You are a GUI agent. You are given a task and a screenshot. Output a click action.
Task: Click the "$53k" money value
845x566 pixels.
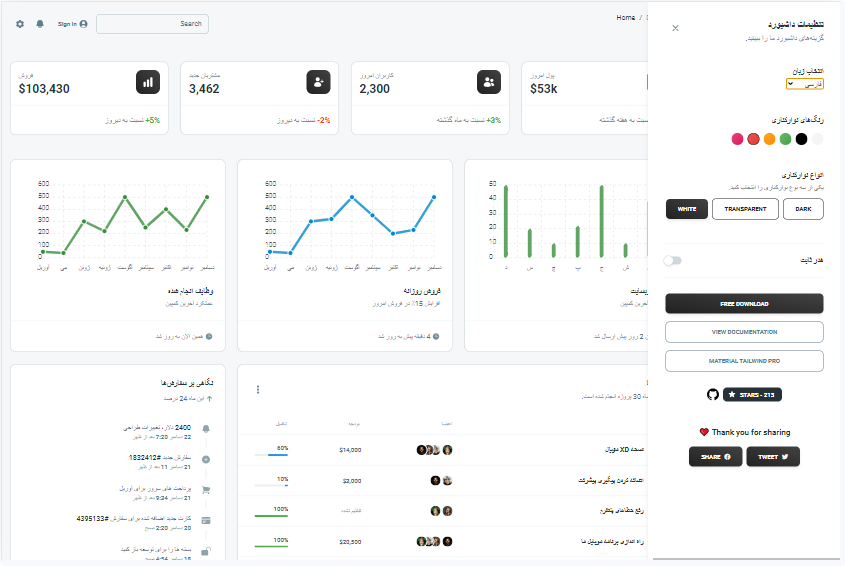point(544,89)
